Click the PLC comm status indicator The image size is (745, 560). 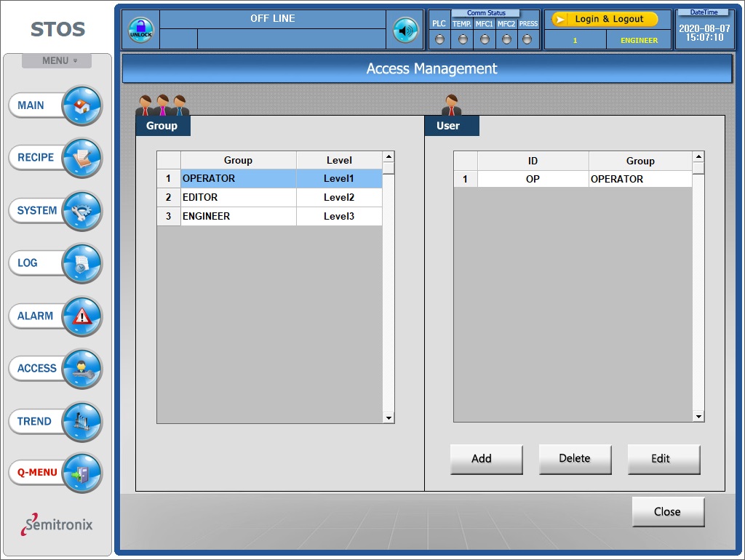[440, 39]
